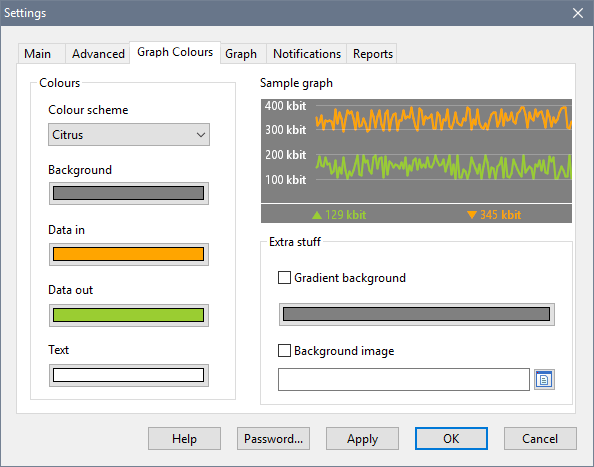Viewport: 594px width, 467px height.
Task: Pick the orange Data in colour swatch
Action: [x=129, y=254]
